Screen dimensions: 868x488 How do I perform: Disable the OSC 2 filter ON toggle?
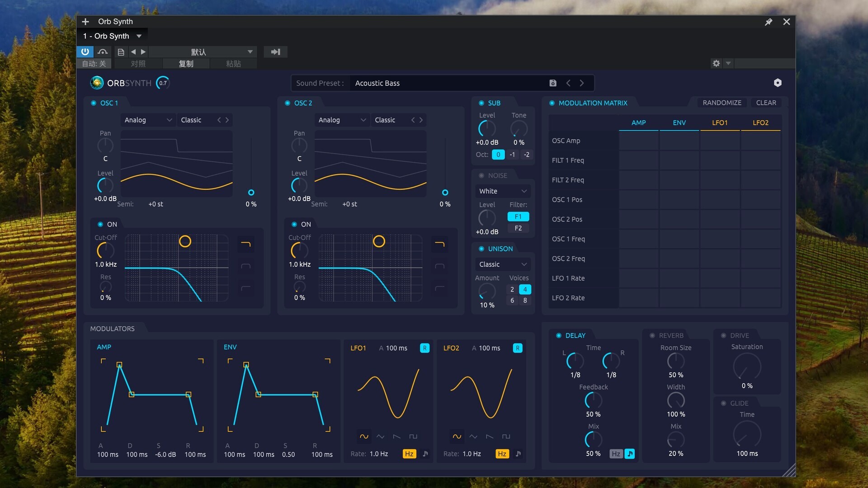coord(294,225)
